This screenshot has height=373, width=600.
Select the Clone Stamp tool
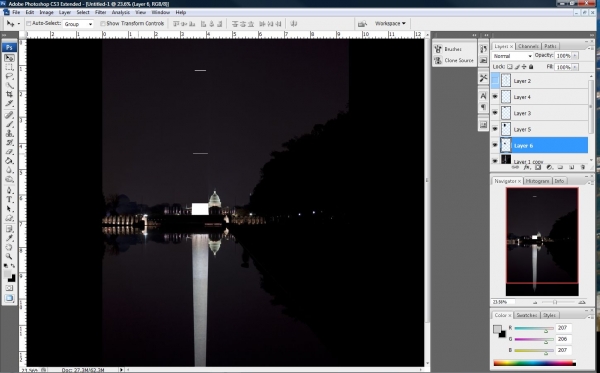click(9, 134)
